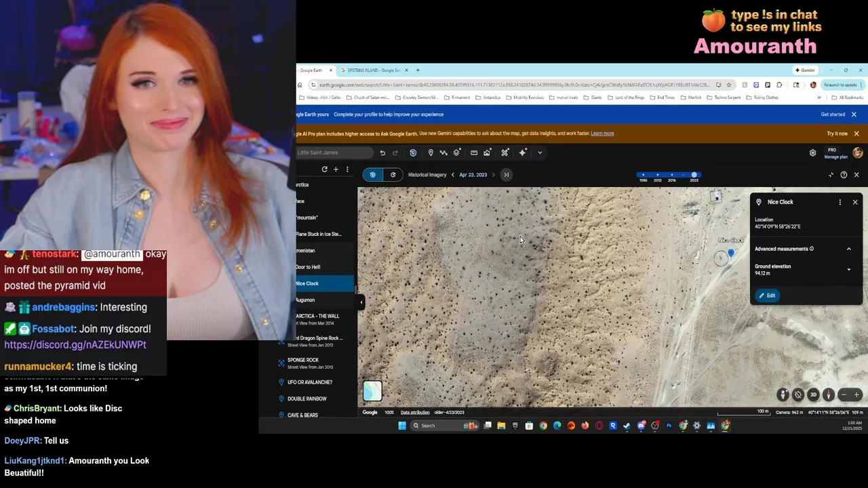Select the draw path or polygon tool
The height and width of the screenshot is (488, 868).
pos(443,152)
